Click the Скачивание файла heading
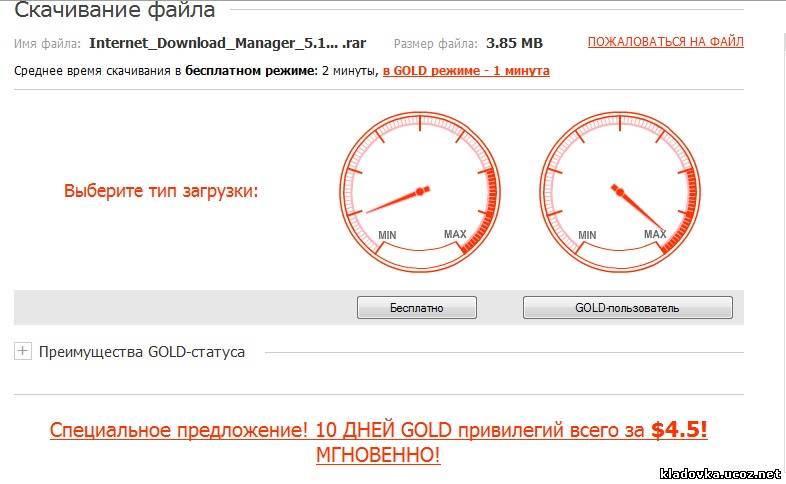The image size is (786, 484). pyautogui.click(x=115, y=10)
